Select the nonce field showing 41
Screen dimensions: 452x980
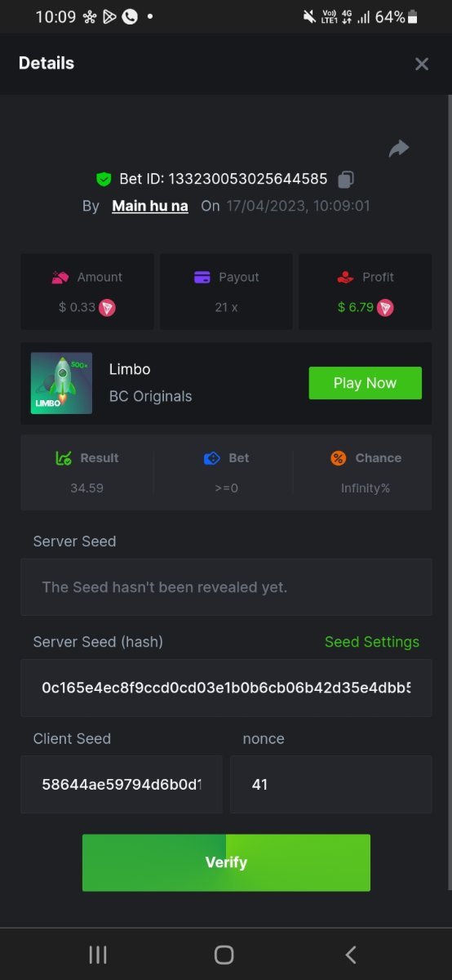point(331,784)
